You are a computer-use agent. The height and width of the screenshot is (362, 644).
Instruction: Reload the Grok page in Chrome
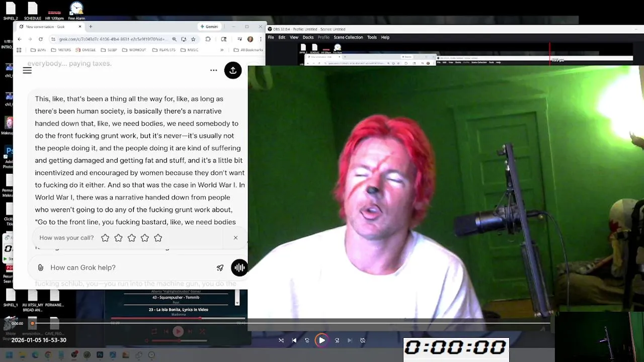[x=40, y=39]
